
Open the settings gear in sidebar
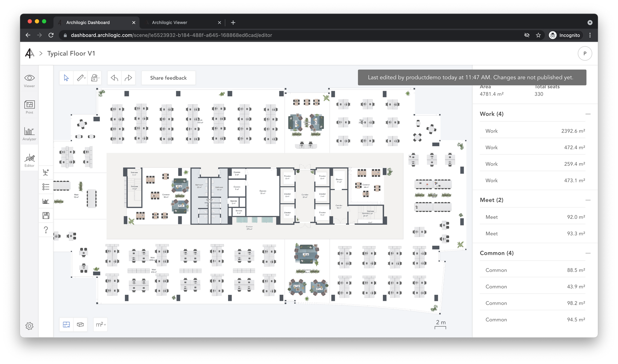coord(29,326)
